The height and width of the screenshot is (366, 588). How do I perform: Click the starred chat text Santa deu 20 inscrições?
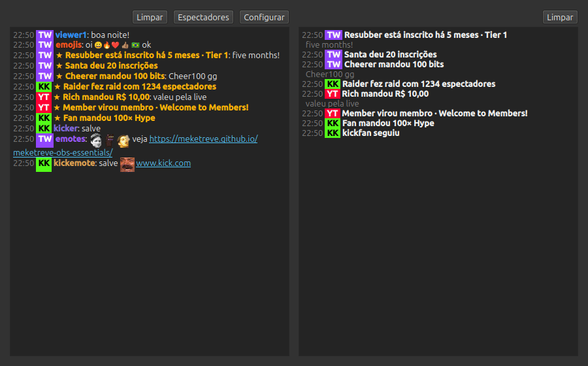click(x=111, y=65)
